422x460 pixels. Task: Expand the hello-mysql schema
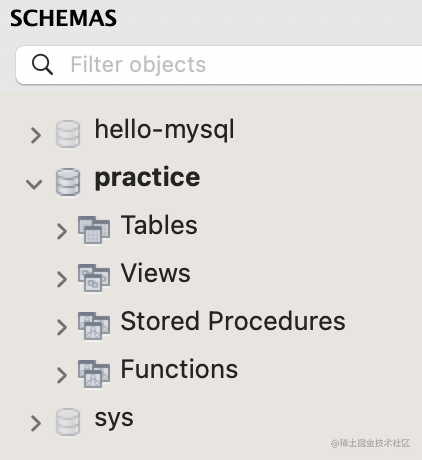pos(36,135)
